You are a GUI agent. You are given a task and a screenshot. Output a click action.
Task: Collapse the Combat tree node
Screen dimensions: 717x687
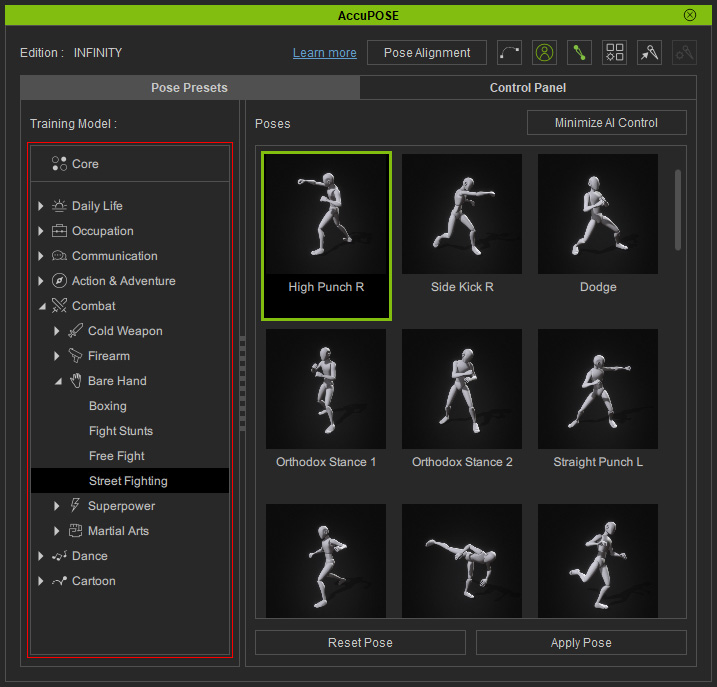pos(42,306)
